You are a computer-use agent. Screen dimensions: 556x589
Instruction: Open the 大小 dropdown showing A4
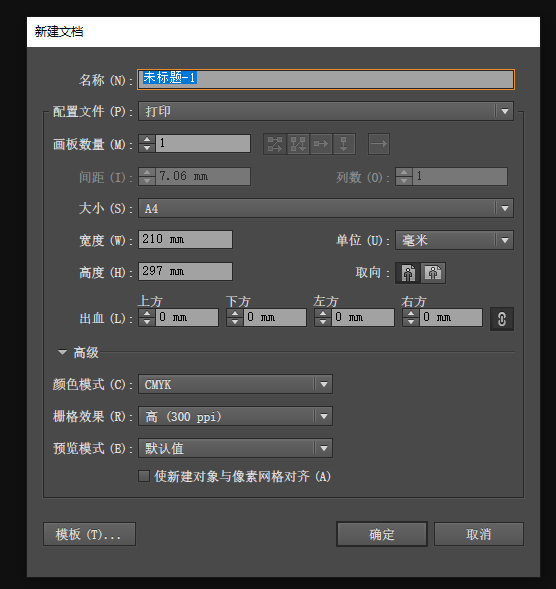(x=326, y=208)
